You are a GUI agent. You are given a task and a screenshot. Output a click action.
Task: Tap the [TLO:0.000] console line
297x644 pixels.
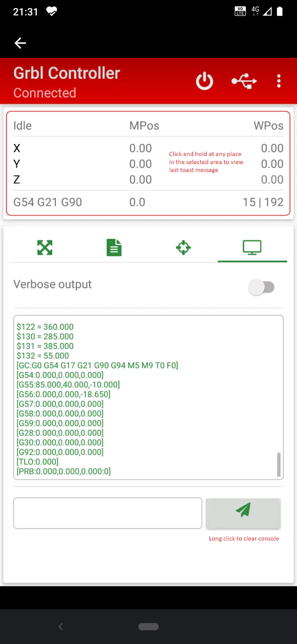37,462
